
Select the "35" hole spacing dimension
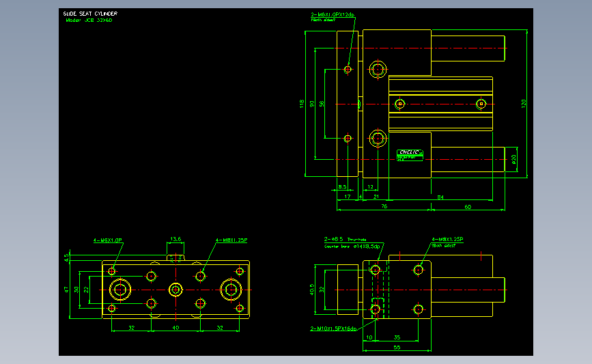coord(397,337)
